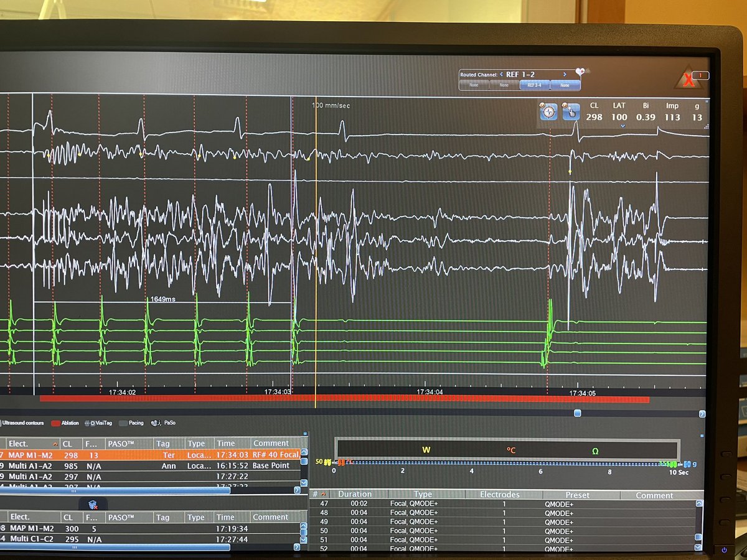Click the None button right of REF 3-4

click(565, 85)
